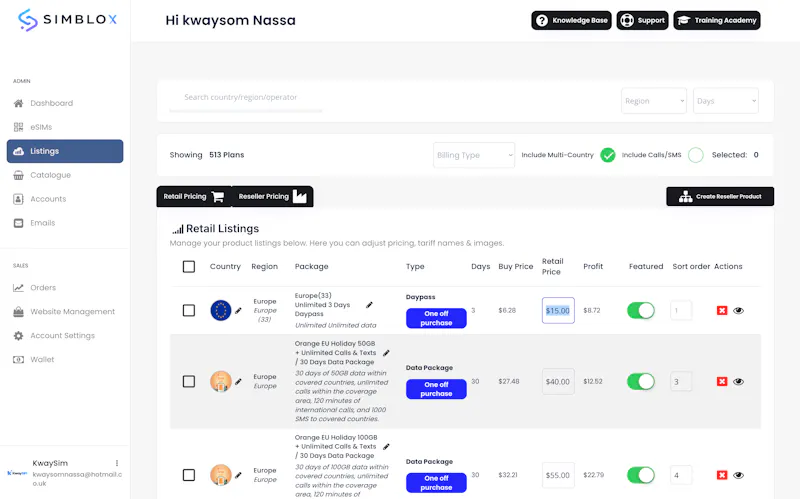This screenshot has width=800, height=499.
Task: Open the Training Academy button
Action: pyautogui.click(x=717, y=20)
